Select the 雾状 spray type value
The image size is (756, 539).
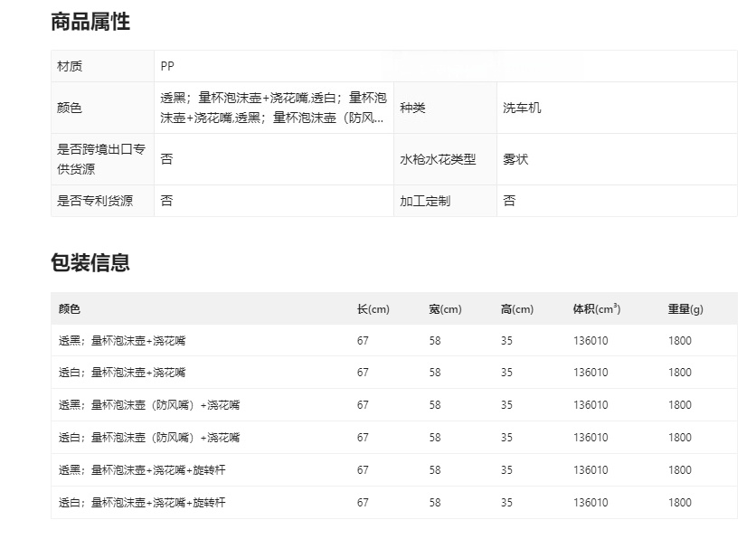click(x=515, y=159)
